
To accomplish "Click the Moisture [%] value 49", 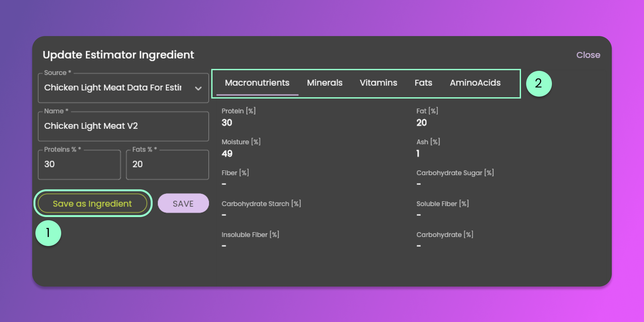I will click(x=227, y=154).
